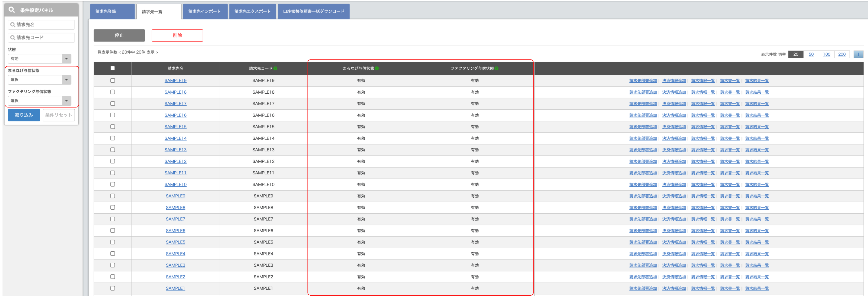The image size is (868, 297).
Task: Click the search magnifier icon in panel header
Action: click(x=12, y=10)
